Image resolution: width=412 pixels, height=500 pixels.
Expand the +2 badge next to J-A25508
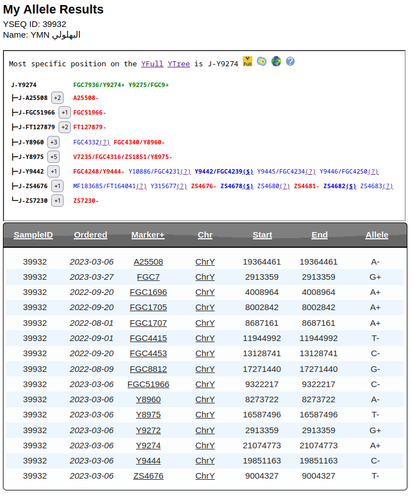coord(57,98)
